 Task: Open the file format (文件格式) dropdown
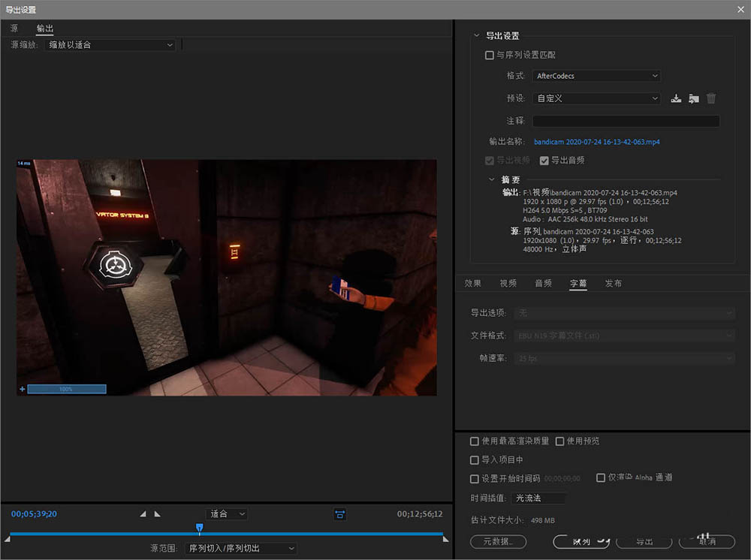click(x=625, y=336)
